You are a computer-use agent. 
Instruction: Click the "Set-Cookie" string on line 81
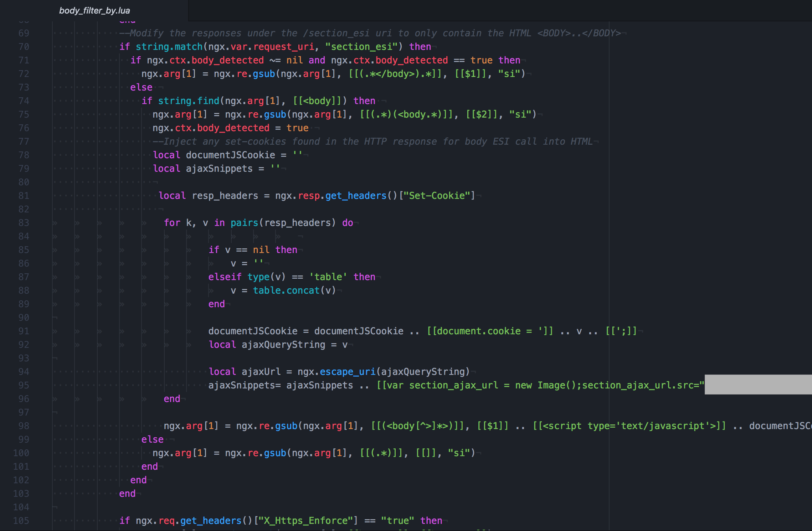point(437,196)
